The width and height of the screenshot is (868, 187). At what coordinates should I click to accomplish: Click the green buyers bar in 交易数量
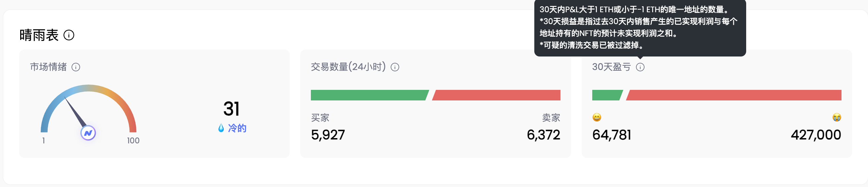tap(369, 95)
